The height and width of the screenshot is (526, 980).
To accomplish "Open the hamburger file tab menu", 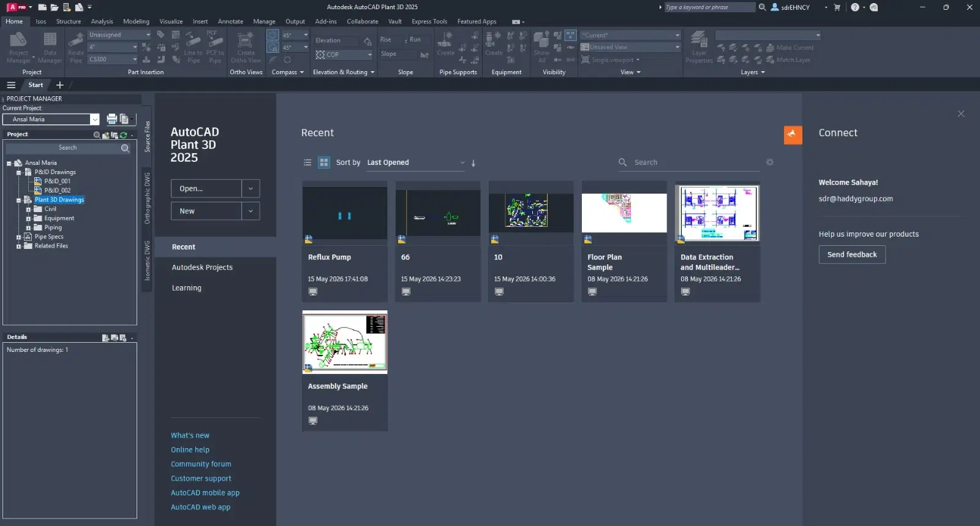I will pyautogui.click(x=11, y=85).
